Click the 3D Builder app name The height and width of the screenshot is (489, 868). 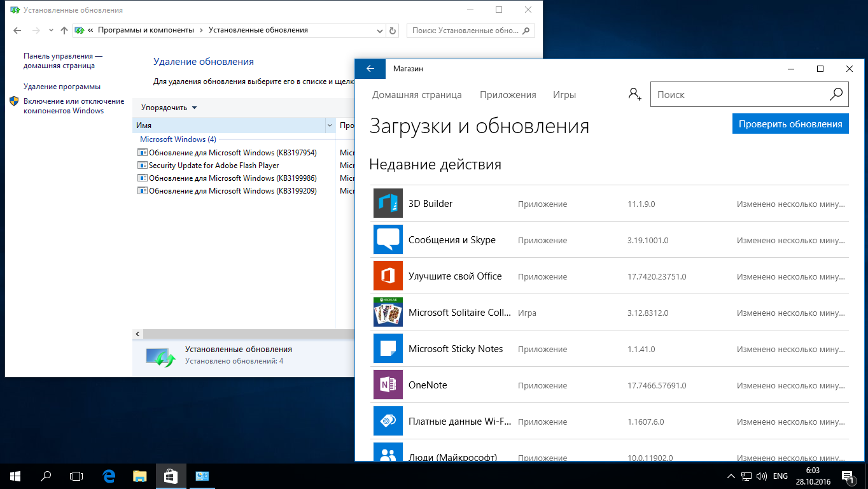[431, 204]
